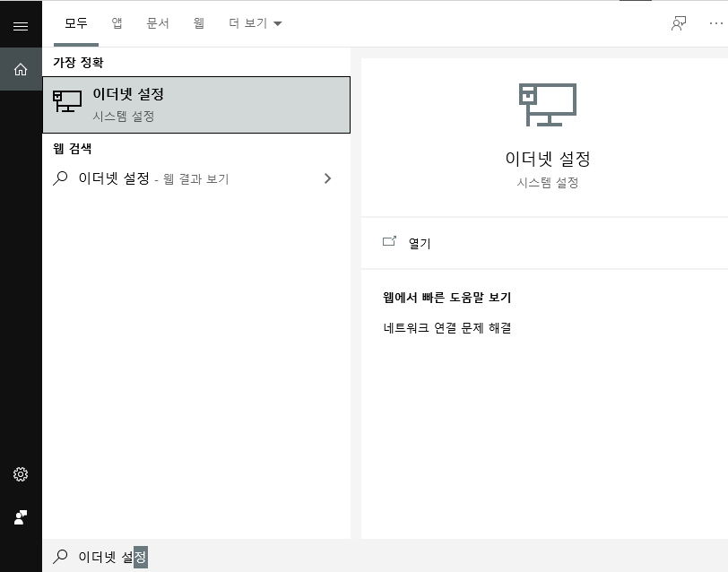Select the 웹 tab

198,24
